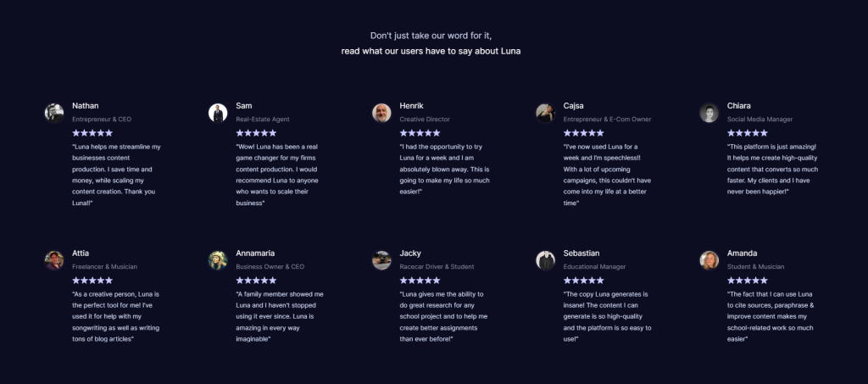Click Sam's Real-Estate Agent subtitle
868x384 pixels.
[x=263, y=120]
